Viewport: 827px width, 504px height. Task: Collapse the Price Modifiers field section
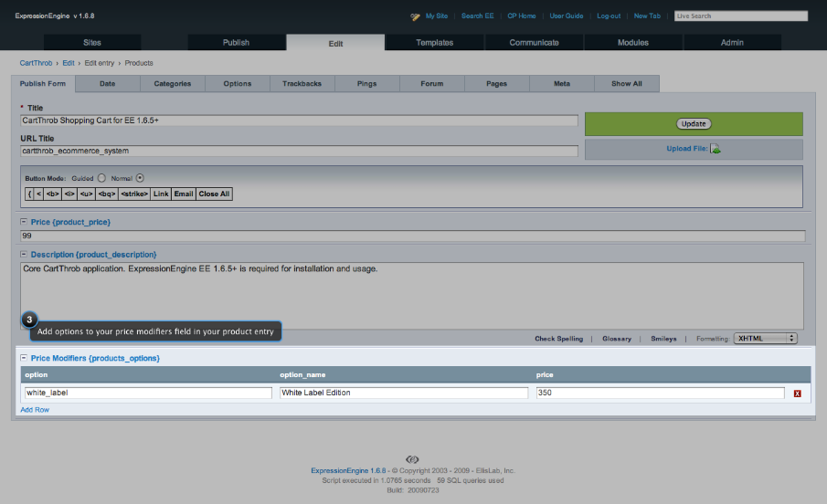[24, 358]
